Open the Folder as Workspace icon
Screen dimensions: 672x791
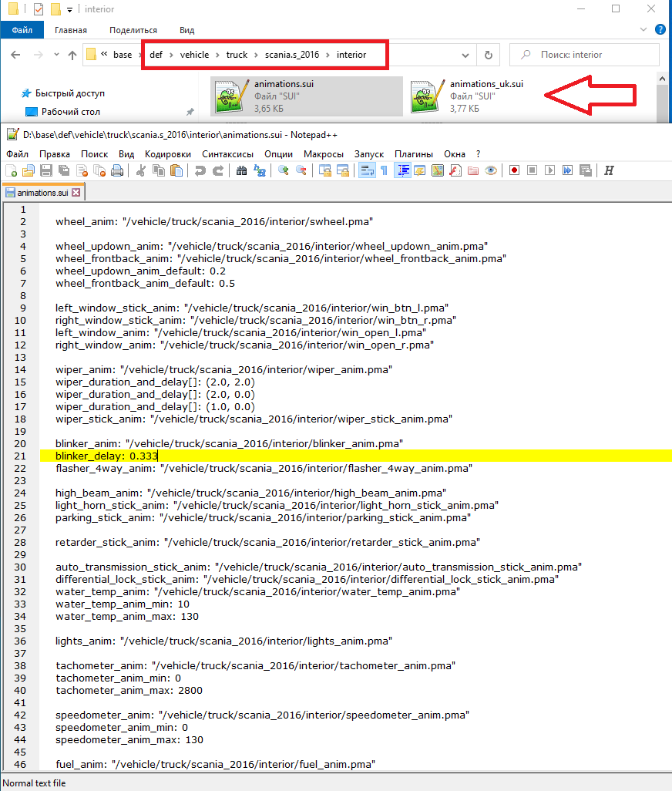click(x=473, y=170)
